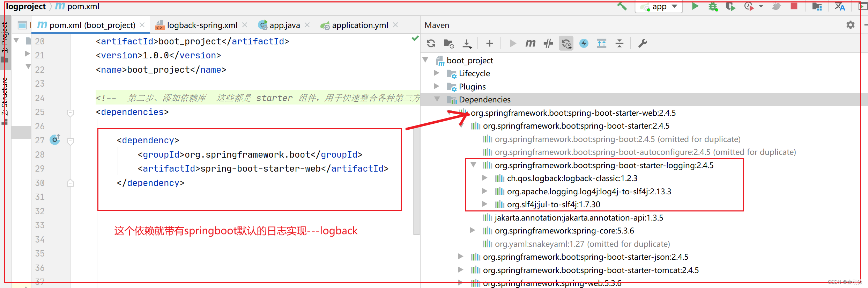868x288 pixels.
Task: Click the Build project hammer icon
Action: click(x=622, y=6)
